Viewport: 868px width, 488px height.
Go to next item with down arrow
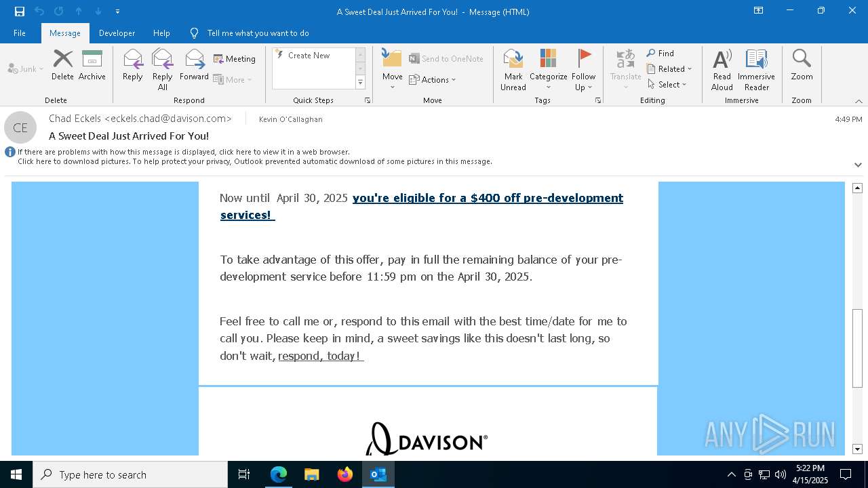(x=98, y=12)
